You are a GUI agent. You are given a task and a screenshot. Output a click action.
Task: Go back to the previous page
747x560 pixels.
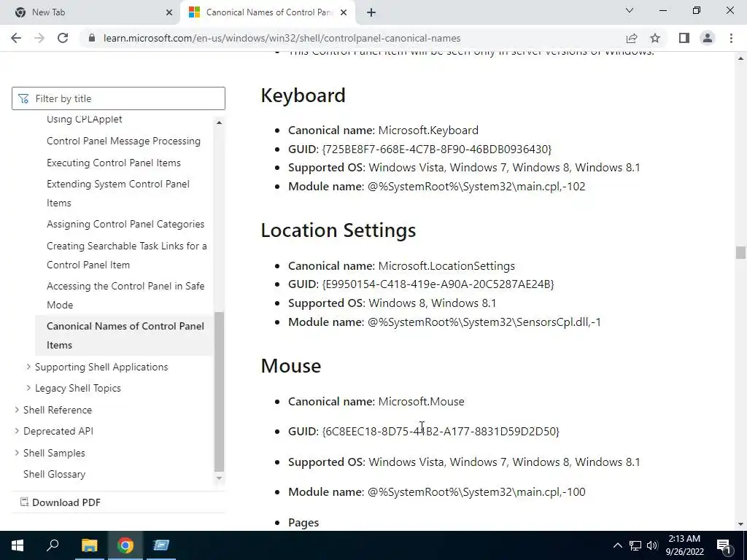pyautogui.click(x=16, y=38)
